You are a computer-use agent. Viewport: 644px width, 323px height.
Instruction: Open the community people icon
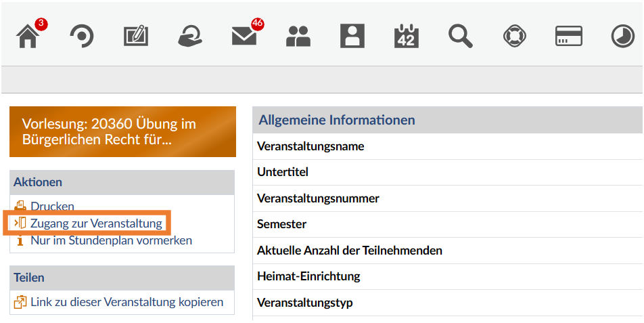coord(298,37)
